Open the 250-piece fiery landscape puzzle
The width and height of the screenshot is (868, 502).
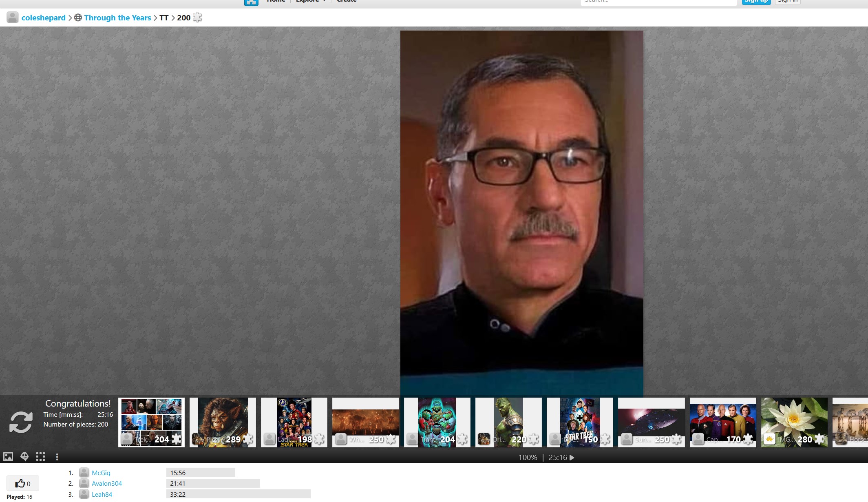tap(366, 422)
